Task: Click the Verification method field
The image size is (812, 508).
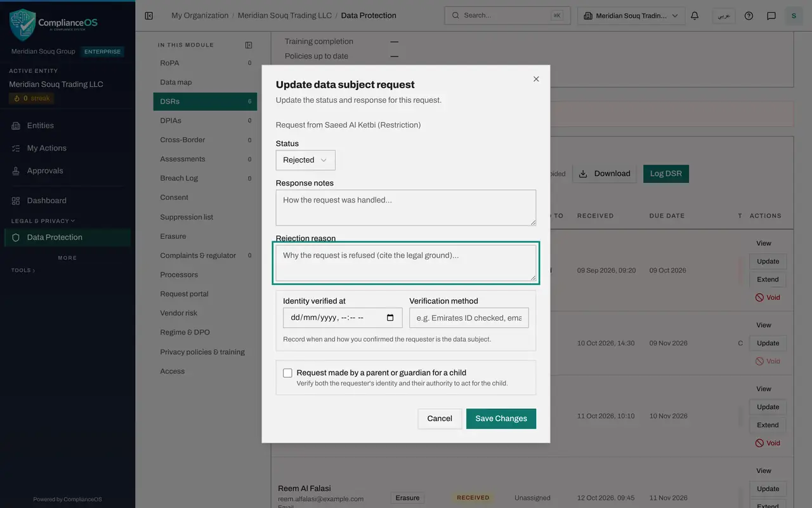Action: click(469, 317)
